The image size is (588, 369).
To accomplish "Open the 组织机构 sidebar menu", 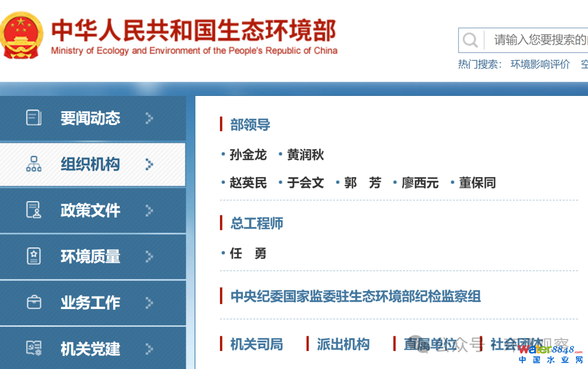I will click(90, 164).
